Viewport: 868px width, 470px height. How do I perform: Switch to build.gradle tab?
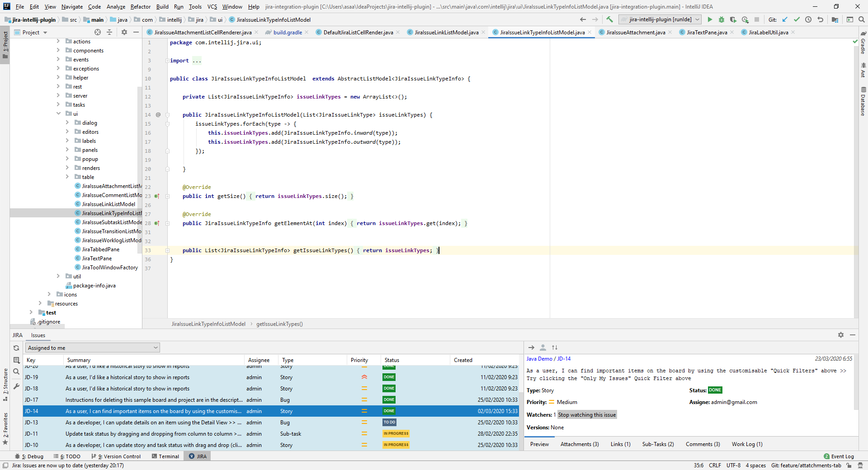click(x=288, y=32)
